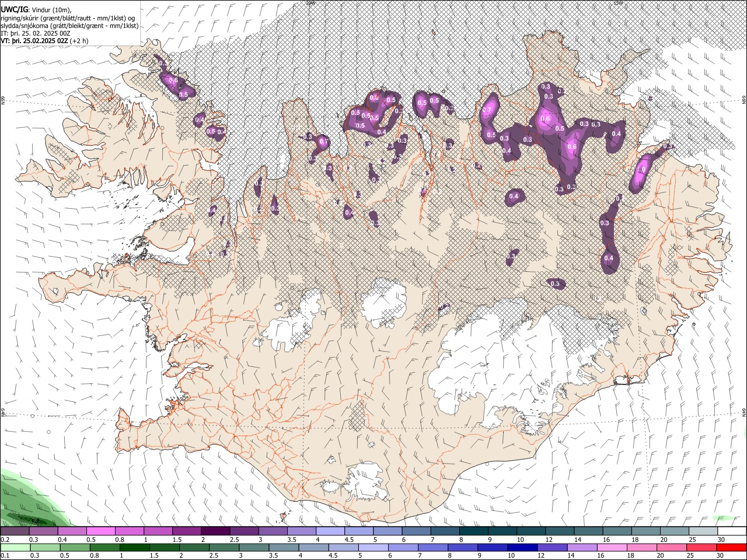Click the snow-scale legend label 0.4

(62, 540)
